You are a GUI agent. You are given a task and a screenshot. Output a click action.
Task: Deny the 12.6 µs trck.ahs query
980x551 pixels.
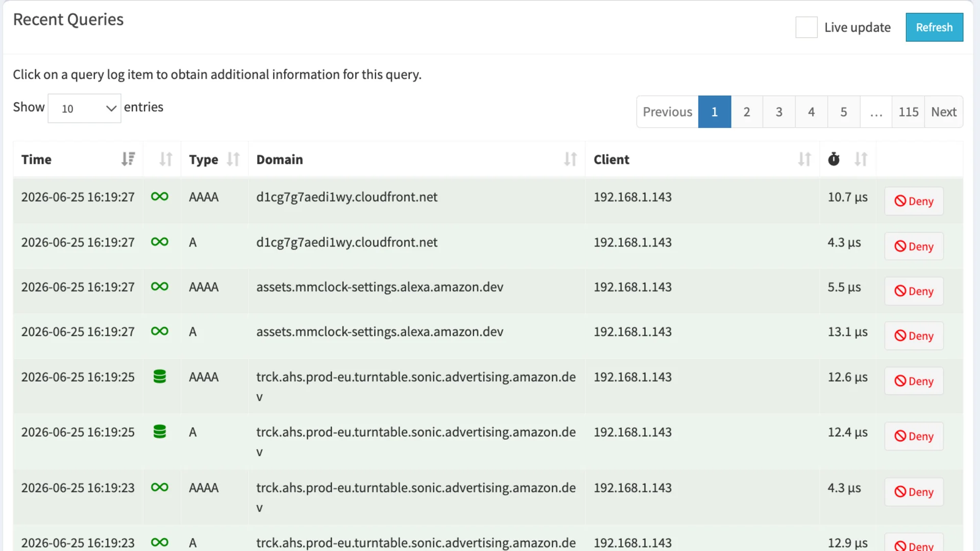tap(914, 381)
